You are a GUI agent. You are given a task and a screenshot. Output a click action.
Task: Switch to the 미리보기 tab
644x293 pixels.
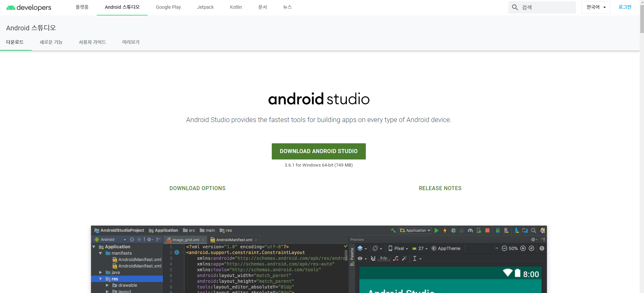(131, 42)
